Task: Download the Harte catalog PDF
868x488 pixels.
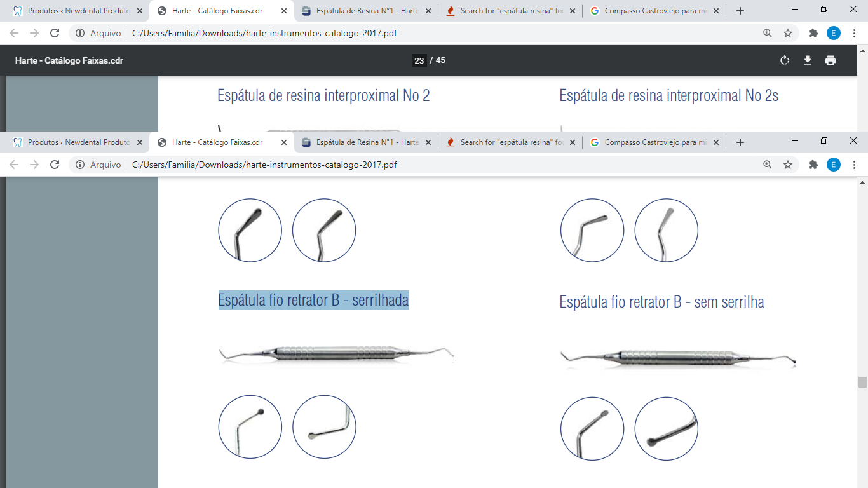Action: coord(808,60)
